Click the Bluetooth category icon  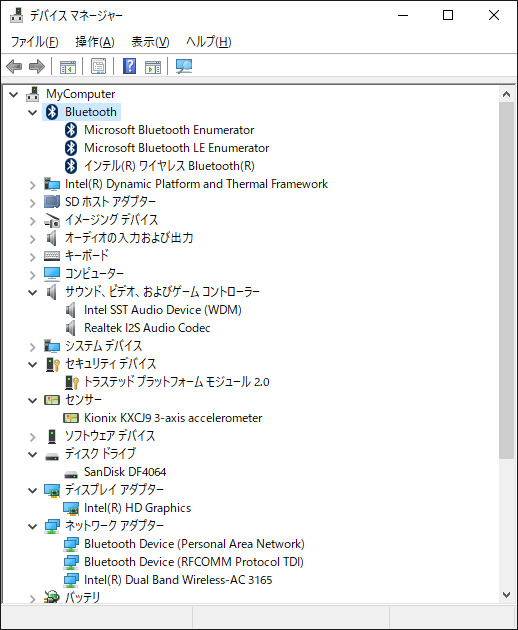coord(52,112)
